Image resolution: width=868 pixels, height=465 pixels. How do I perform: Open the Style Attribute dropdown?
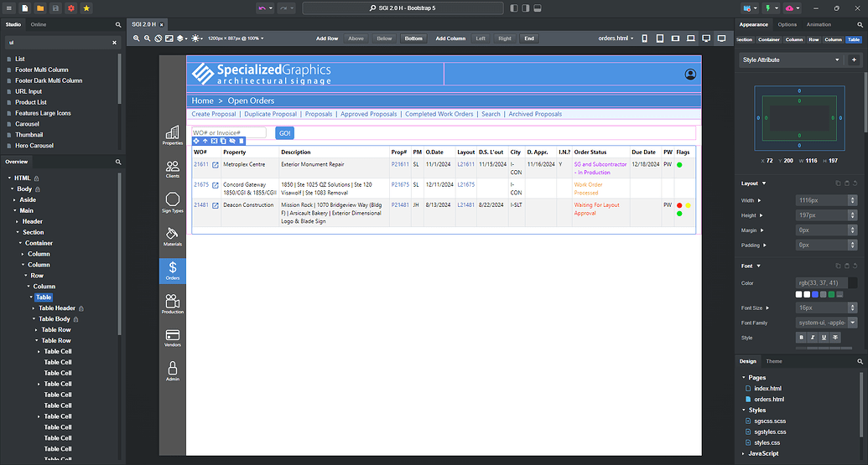[x=791, y=59]
